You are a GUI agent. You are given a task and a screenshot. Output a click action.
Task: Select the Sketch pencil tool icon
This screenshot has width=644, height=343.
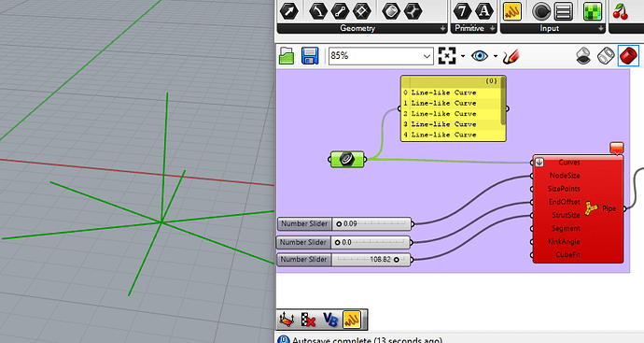(x=511, y=56)
